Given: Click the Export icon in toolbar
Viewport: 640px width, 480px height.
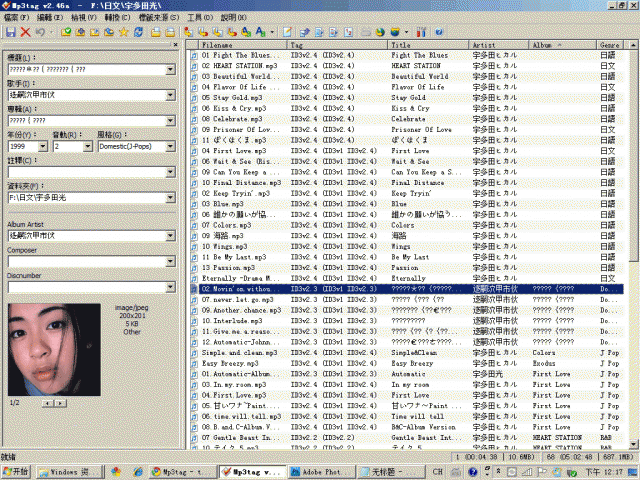Looking at the screenshot, I should pyautogui.click(x=304, y=32).
